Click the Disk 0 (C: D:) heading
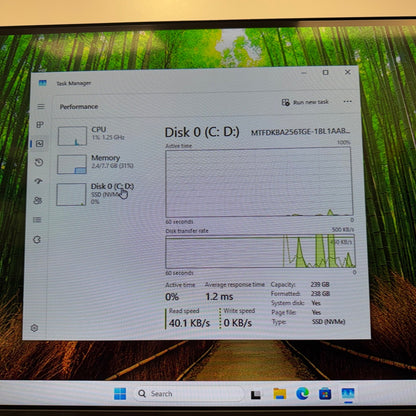This screenshot has width=416, height=416. pyautogui.click(x=202, y=132)
